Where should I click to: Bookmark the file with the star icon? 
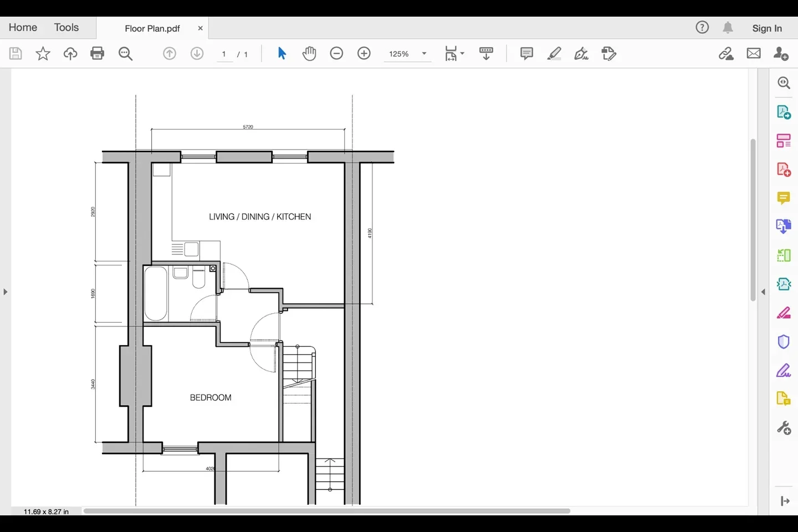(43, 53)
